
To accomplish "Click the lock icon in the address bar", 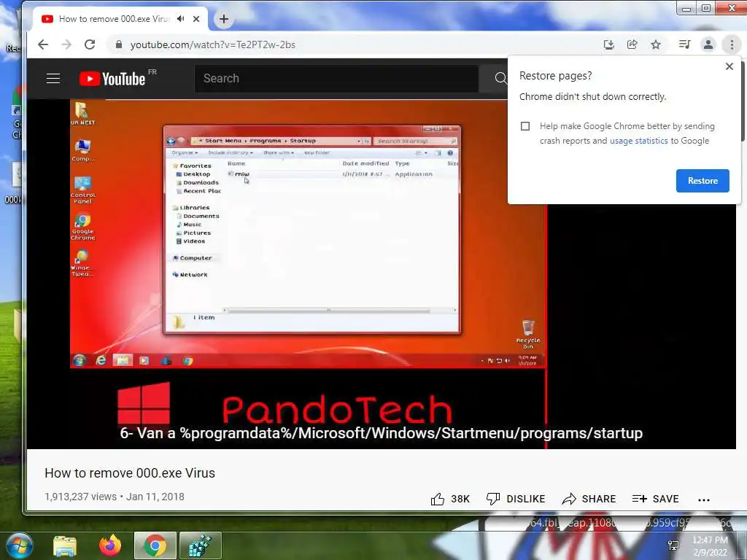I will point(119,44).
